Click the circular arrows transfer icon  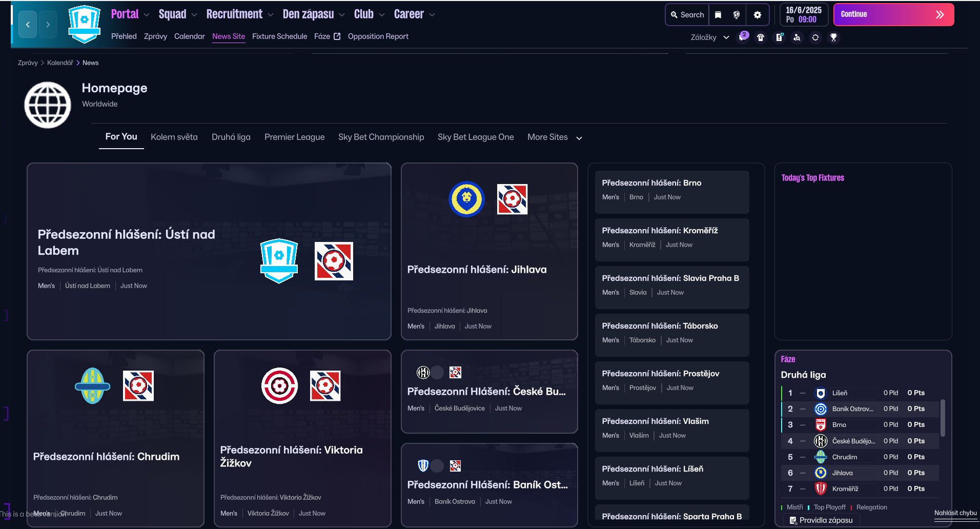(815, 37)
